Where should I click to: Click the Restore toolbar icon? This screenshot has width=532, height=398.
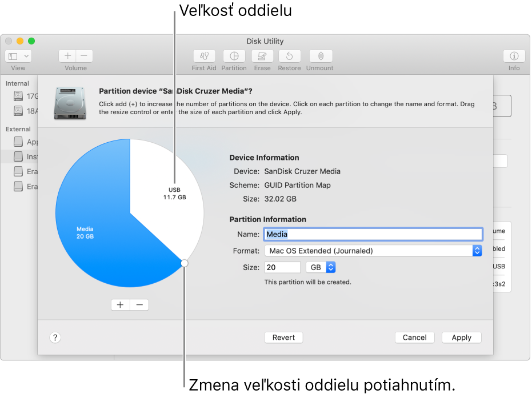[289, 56]
